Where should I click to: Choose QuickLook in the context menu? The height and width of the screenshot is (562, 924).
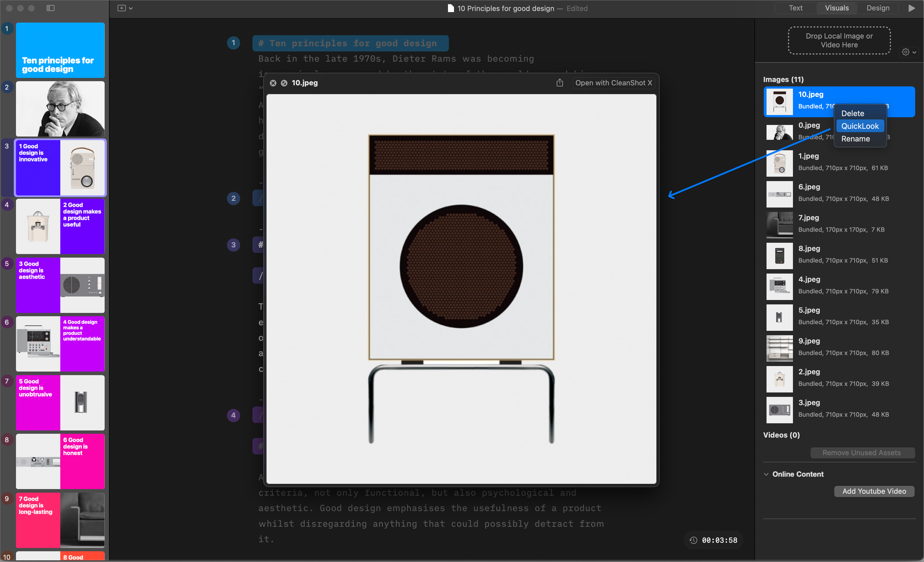(860, 126)
